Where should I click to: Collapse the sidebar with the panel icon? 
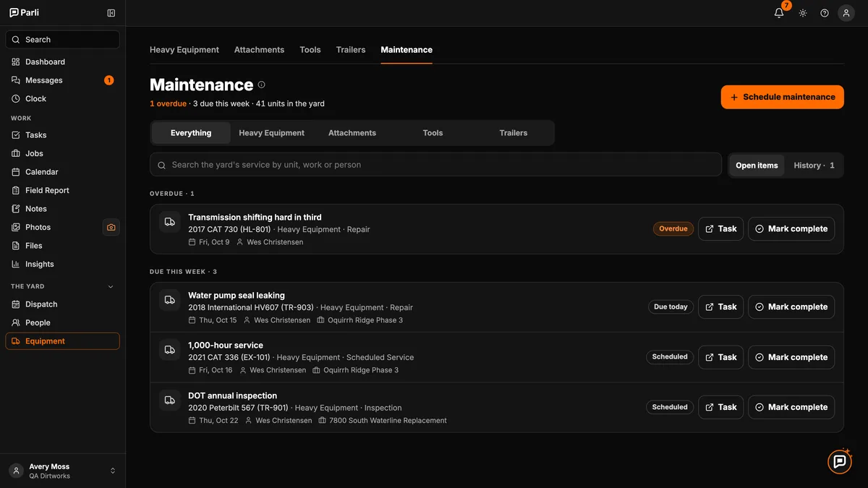click(x=111, y=13)
